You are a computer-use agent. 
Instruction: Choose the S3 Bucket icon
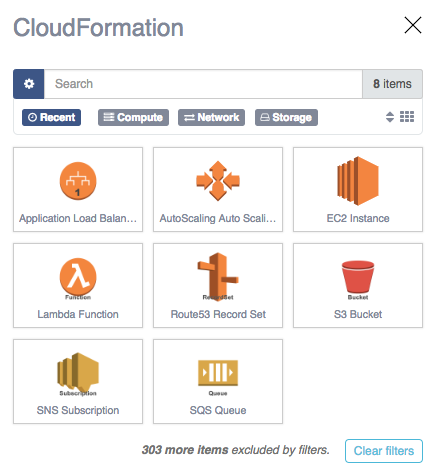point(358,277)
